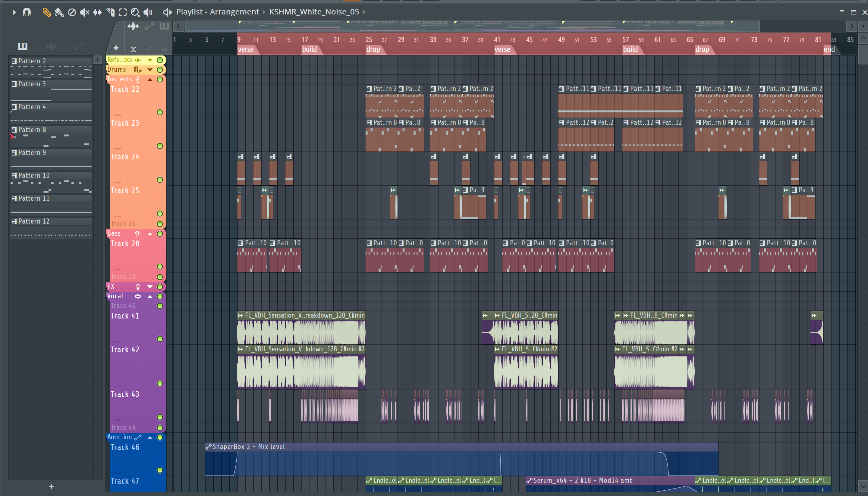Select the Delete tool

coord(72,13)
